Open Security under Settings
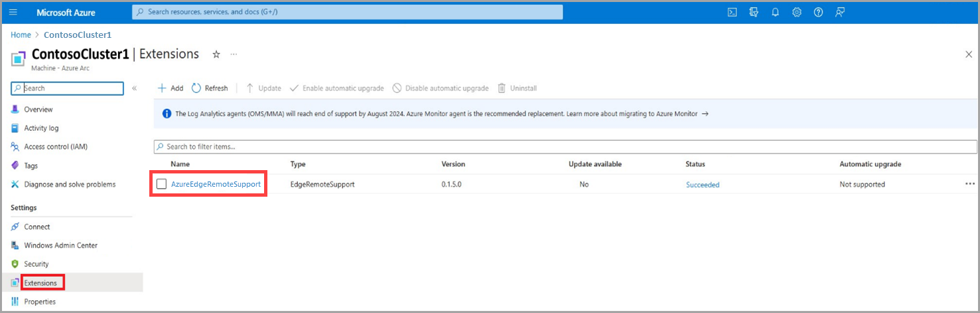980x313 pixels. 36,264
